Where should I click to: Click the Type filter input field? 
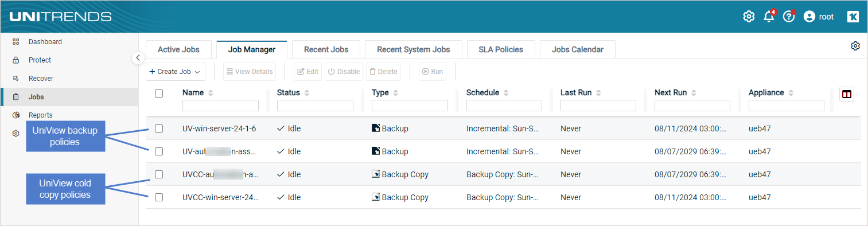[x=410, y=106]
